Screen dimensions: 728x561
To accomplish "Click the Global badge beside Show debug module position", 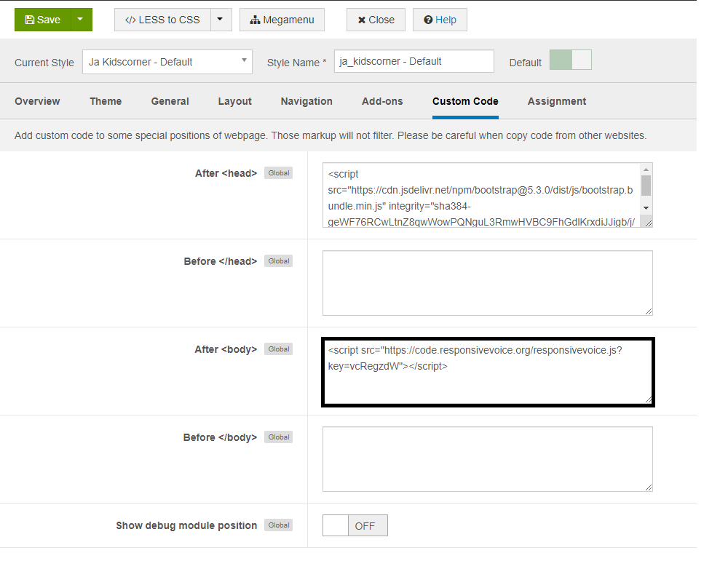I will click(x=279, y=525).
